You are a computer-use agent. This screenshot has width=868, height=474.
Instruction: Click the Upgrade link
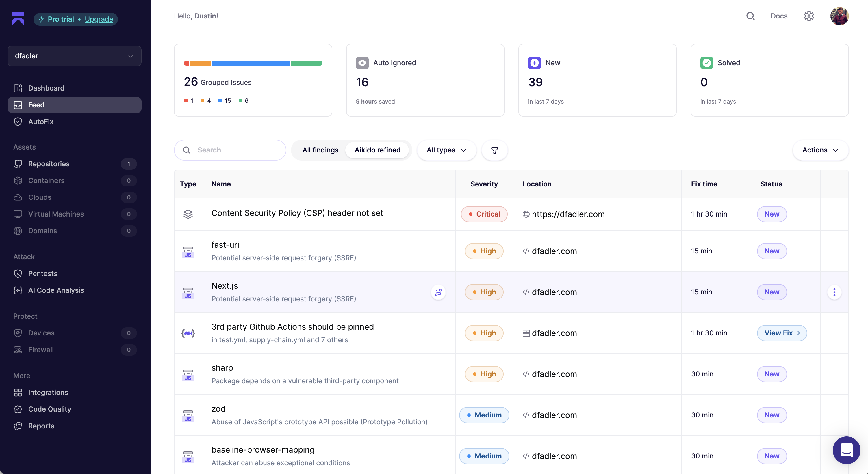pyautogui.click(x=99, y=19)
